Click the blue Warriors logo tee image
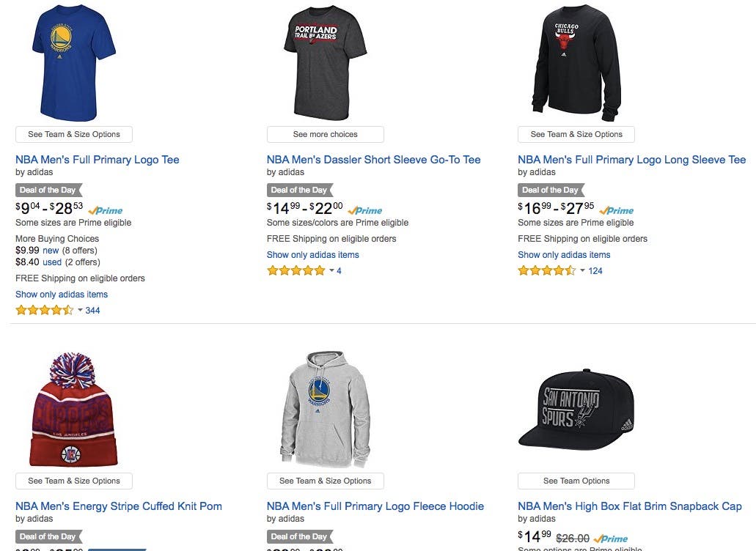 tap(73, 62)
